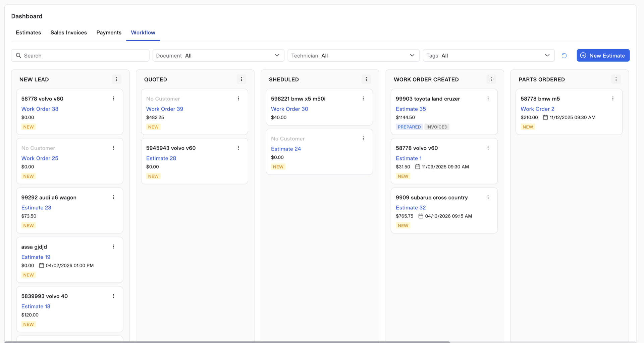Viewport: 644px width, 343px height.
Task: Click the reset filters refresh icon
Action: tap(564, 56)
